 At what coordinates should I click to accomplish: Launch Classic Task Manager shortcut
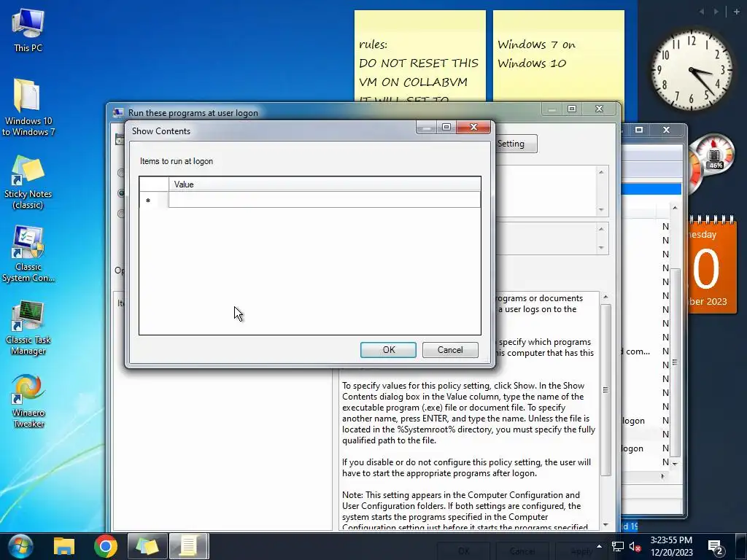28,327
